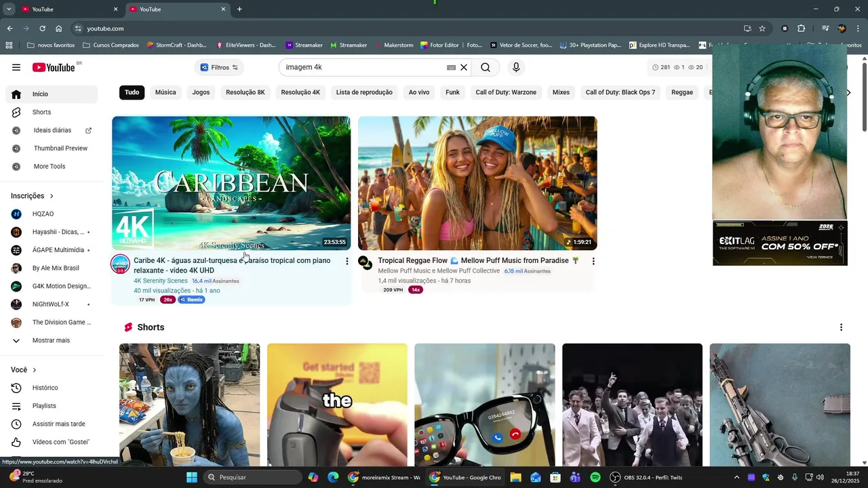
Task: Click the Remix badge under Caribe 4K
Action: click(191, 300)
